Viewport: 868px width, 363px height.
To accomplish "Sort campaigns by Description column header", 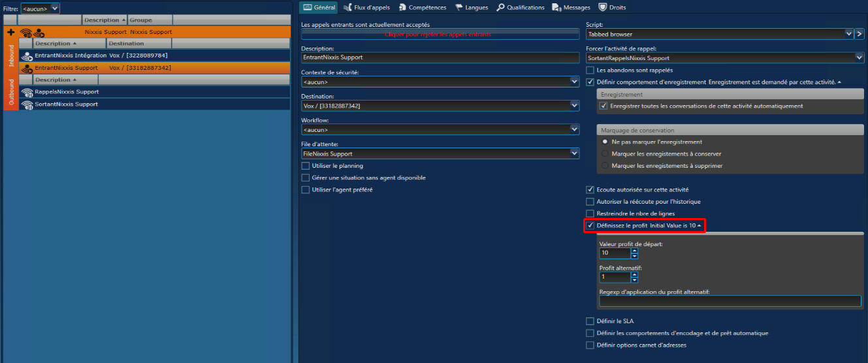I will [105, 20].
